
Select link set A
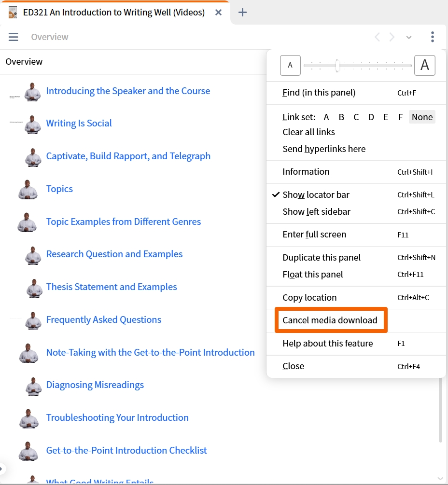tap(326, 117)
